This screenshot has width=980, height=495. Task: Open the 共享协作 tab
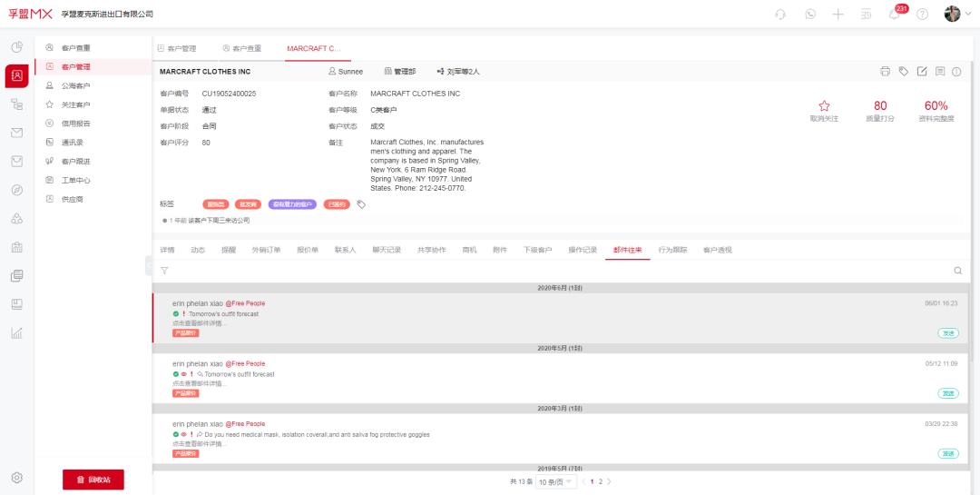(x=432, y=250)
